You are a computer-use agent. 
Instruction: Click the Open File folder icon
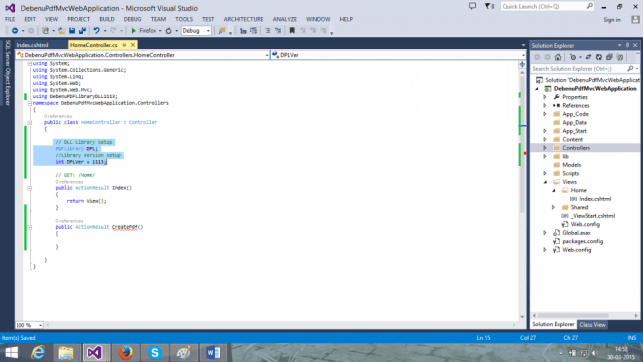tap(62, 31)
